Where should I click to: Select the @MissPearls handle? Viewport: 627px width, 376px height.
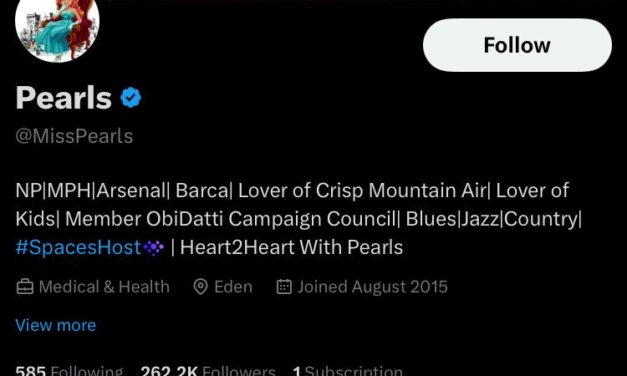74,136
